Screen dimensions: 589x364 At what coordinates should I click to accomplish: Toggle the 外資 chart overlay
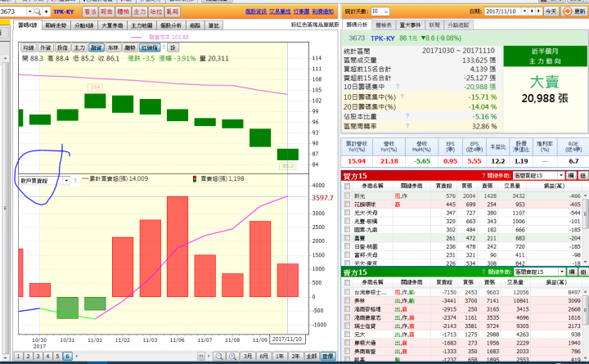click(46, 47)
